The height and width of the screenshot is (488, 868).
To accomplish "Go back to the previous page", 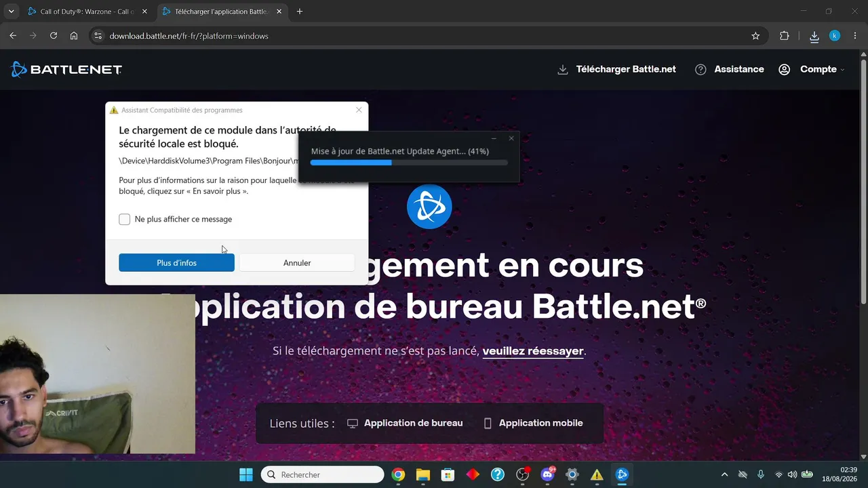I will 13,36.
